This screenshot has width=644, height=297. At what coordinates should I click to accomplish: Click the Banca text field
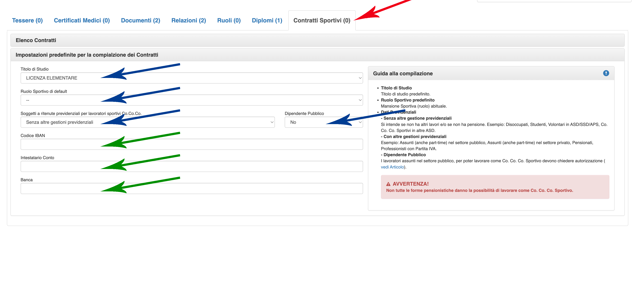click(x=191, y=188)
